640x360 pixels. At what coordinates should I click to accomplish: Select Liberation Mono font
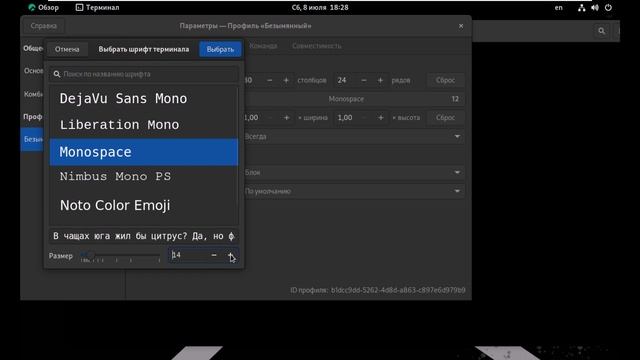point(144,125)
